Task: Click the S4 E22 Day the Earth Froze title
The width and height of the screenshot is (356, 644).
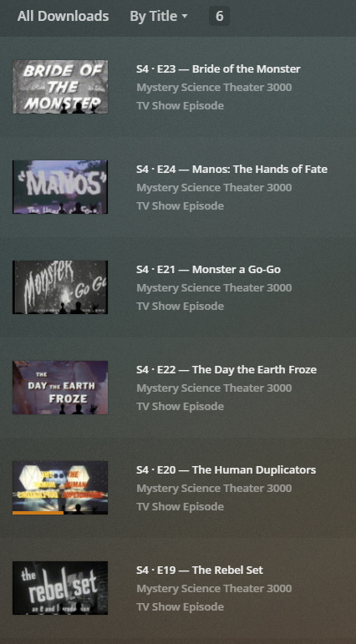Action: (226, 370)
